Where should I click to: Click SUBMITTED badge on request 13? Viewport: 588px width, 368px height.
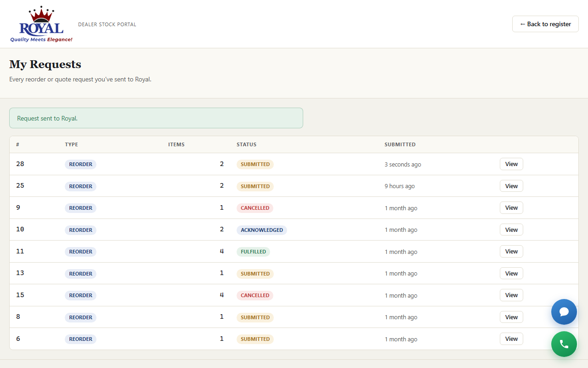tap(255, 274)
